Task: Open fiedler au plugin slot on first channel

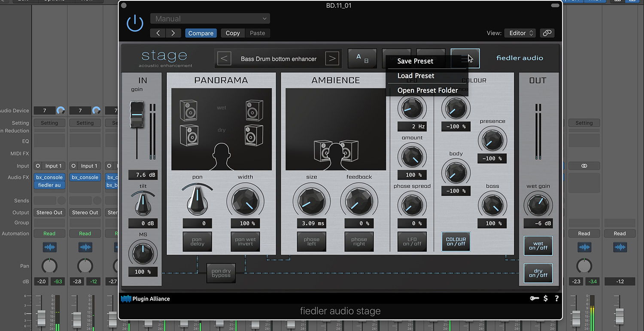Action: (x=49, y=185)
